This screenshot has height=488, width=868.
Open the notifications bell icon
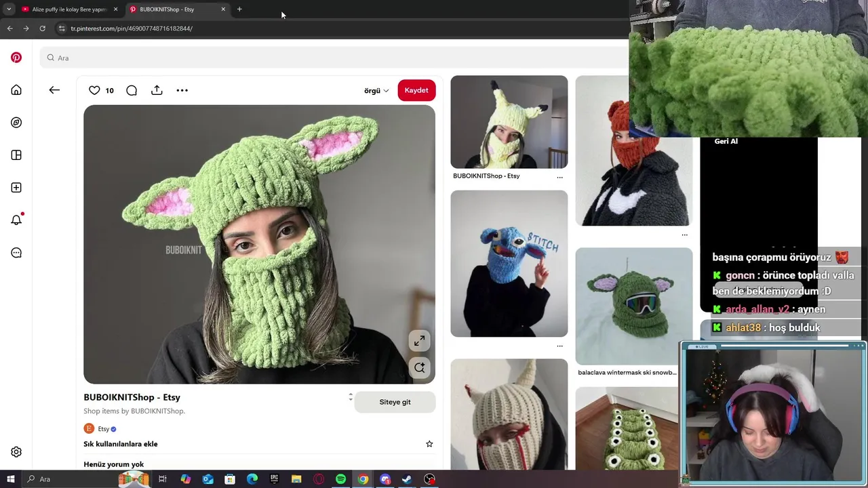[16, 220]
